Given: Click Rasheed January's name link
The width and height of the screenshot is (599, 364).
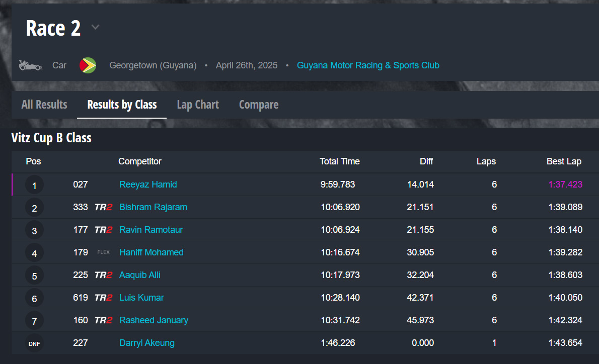Looking at the screenshot, I should coord(154,320).
